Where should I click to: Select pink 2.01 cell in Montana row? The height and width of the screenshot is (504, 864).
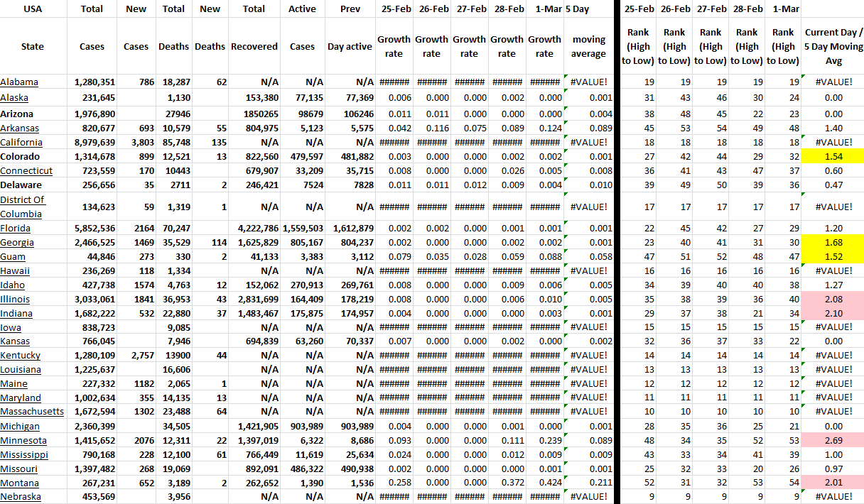(x=832, y=483)
